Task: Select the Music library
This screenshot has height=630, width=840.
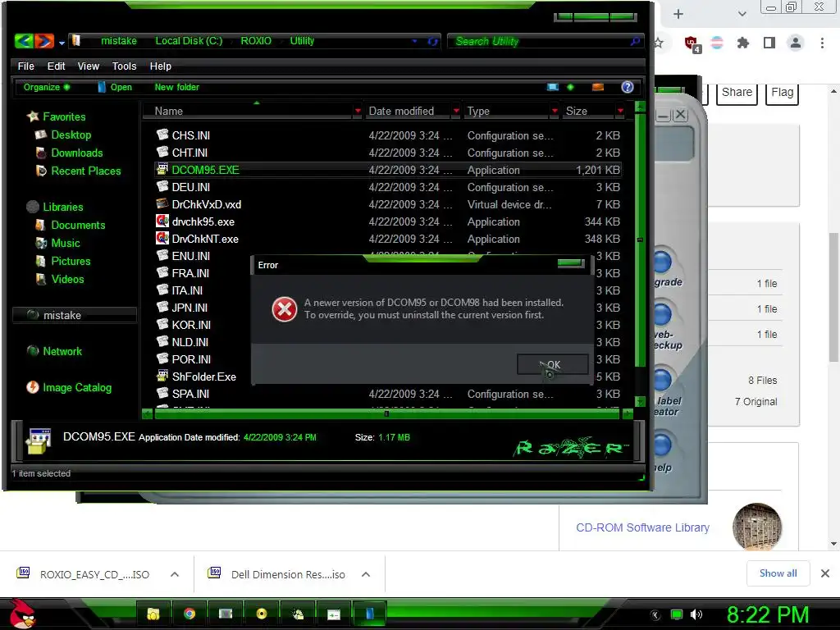Action: (57, 243)
